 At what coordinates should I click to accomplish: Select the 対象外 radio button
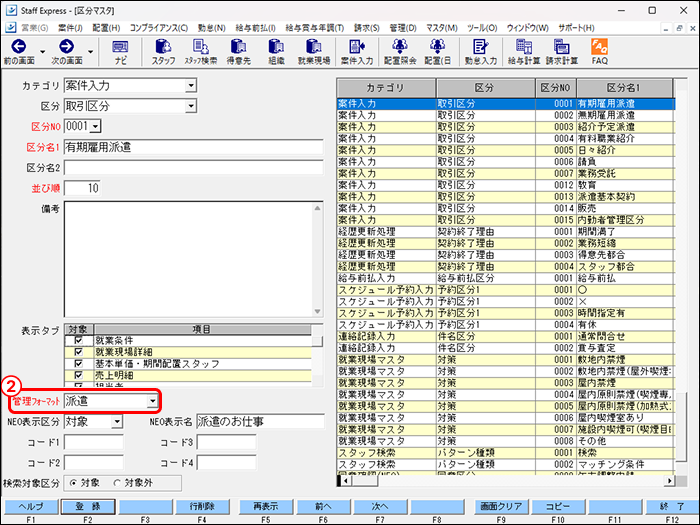[x=117, y=483]
